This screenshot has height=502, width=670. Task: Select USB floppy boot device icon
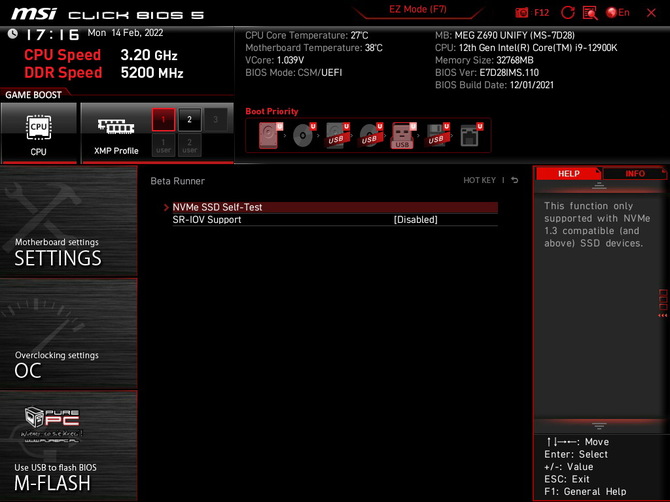436,135
